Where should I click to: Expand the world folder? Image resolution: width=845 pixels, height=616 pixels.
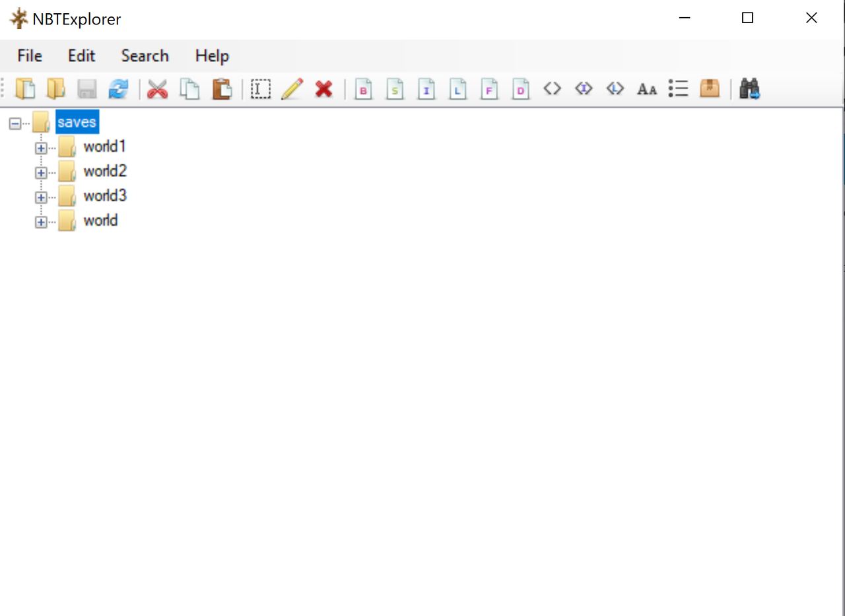click(x=41, y=222)
